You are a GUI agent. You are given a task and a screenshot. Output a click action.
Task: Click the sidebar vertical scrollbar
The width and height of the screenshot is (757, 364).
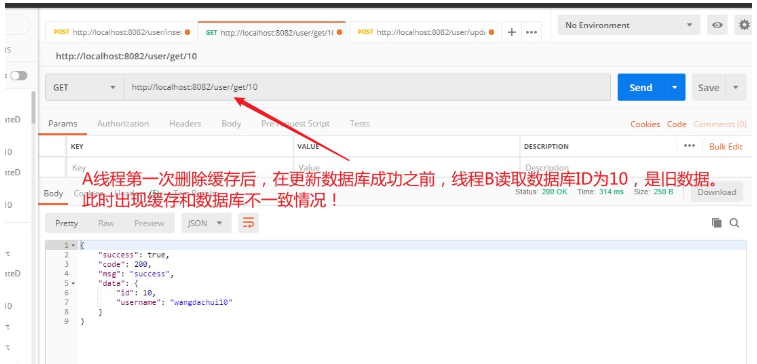[x=33, y=108]
